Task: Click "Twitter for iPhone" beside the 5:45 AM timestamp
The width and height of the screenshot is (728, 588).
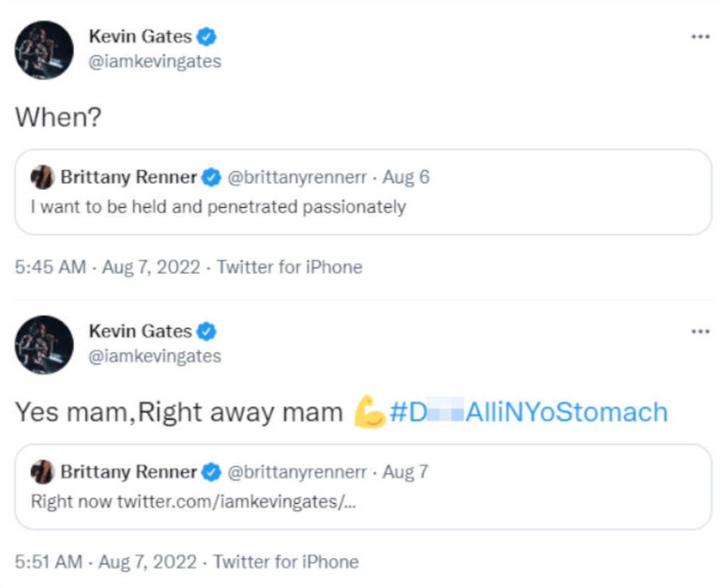Action: pos(289,267)
